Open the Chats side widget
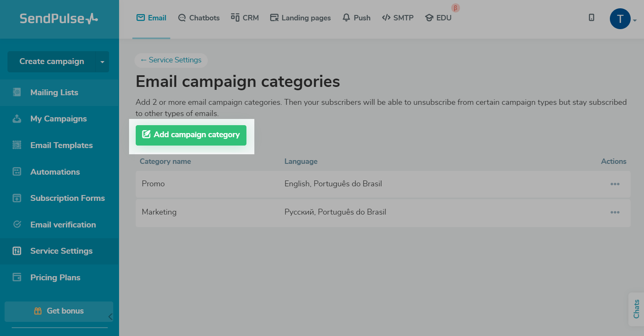This screenshot has height=336, width=644. coord(636,309)
